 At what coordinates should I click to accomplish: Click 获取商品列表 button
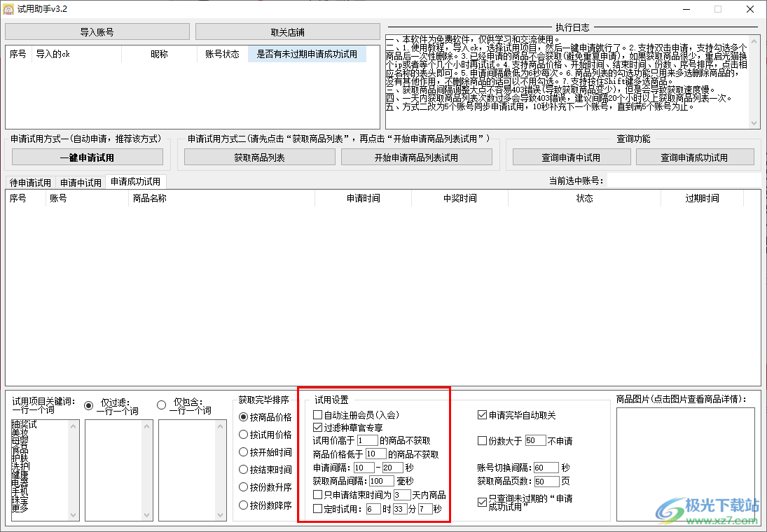(259, 157)
